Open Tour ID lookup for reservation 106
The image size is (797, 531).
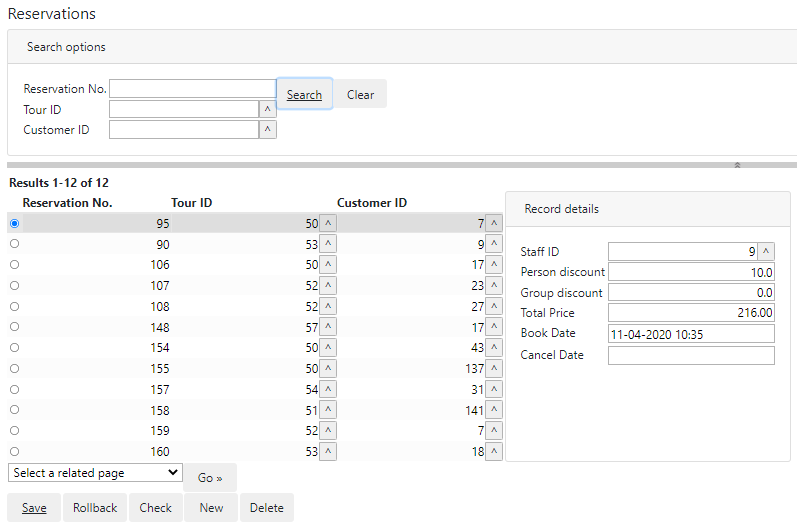click(x=328, y=265)
